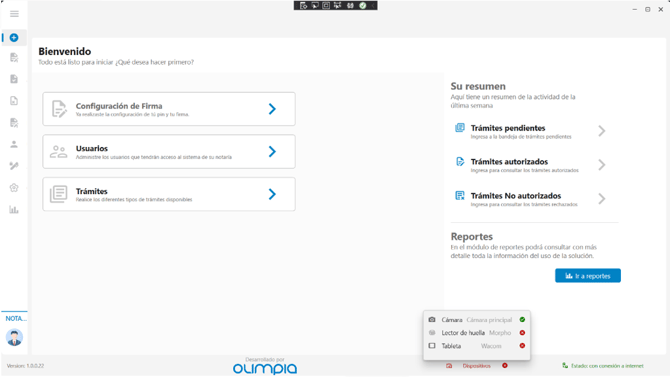Open the hamburger menu in the sidebar
The width and height of the screenshot is (670, 377).
point(14,14)
